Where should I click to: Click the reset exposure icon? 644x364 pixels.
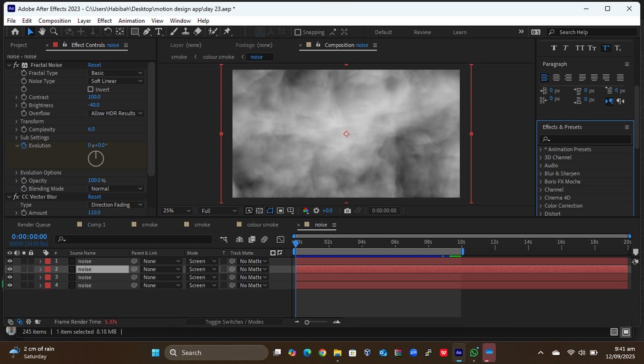point(316,210)
